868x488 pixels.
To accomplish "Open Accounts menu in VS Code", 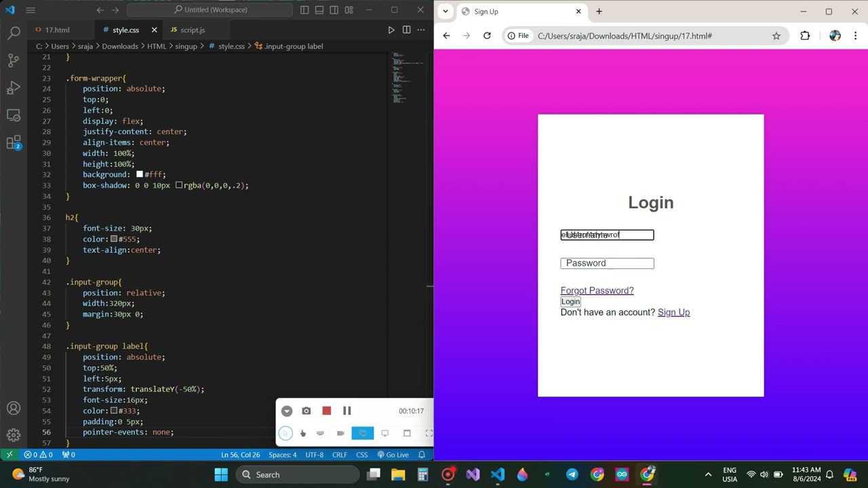I will click(x=14, y=408).
